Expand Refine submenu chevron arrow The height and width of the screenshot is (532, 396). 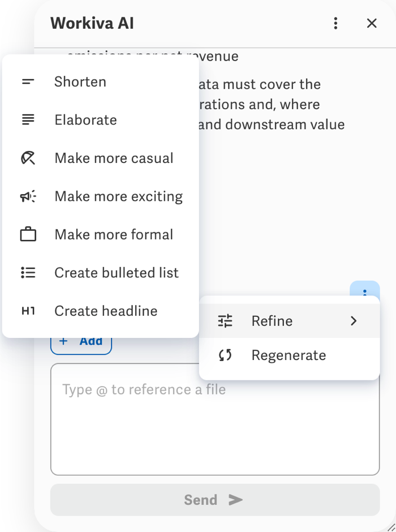pos(354,321)
